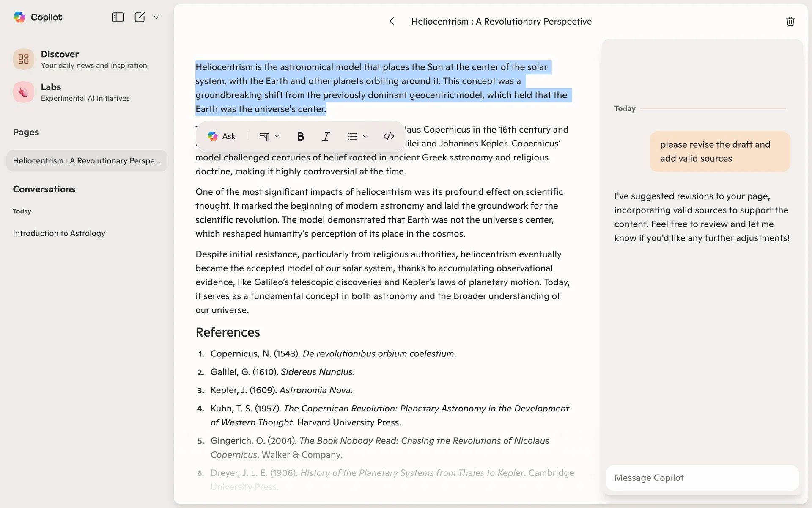Click the Message Copilot input field

click(702, 478)
